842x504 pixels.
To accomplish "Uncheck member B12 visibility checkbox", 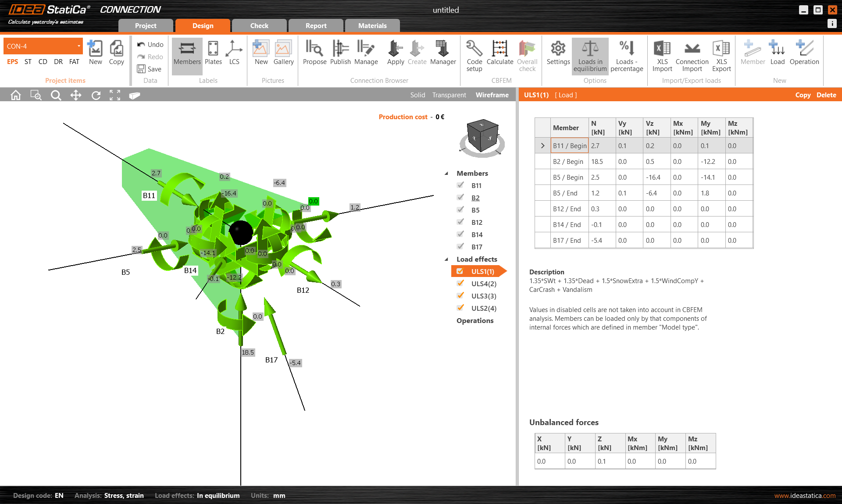I will (x=460, y=222).
